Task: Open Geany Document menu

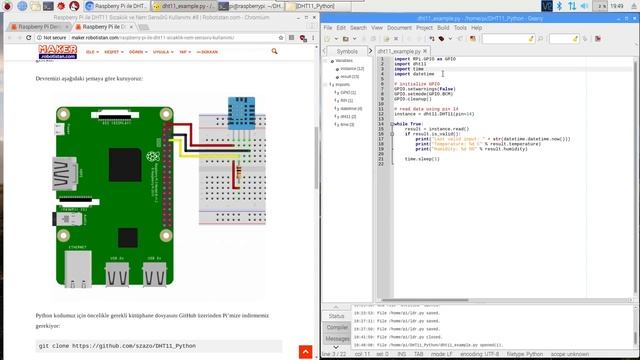Action: point(399,28)
